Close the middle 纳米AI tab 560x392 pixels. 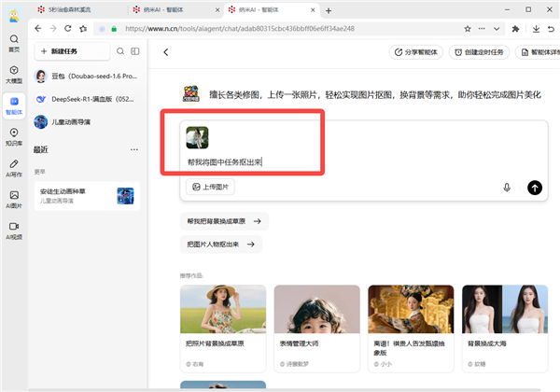[217, 10]
